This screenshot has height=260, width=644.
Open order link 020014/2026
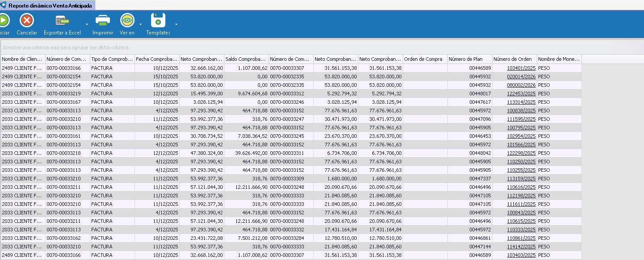[521, 77]
